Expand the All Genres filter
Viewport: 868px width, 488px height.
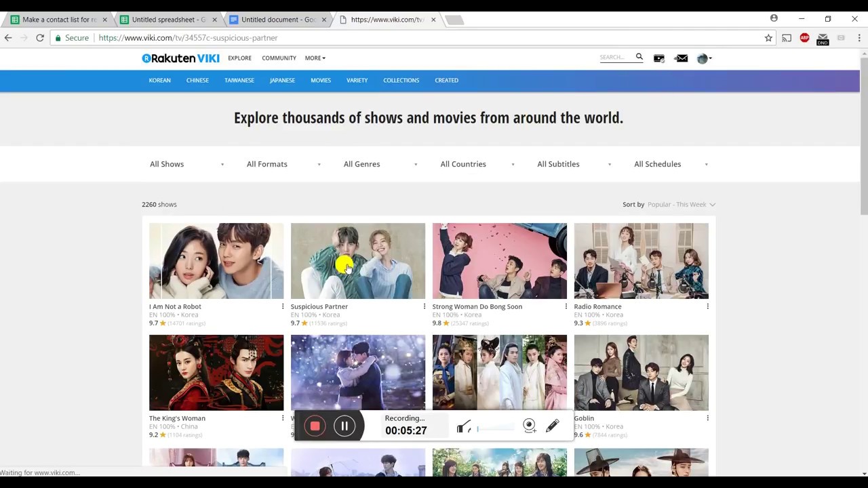pos(380,164)
